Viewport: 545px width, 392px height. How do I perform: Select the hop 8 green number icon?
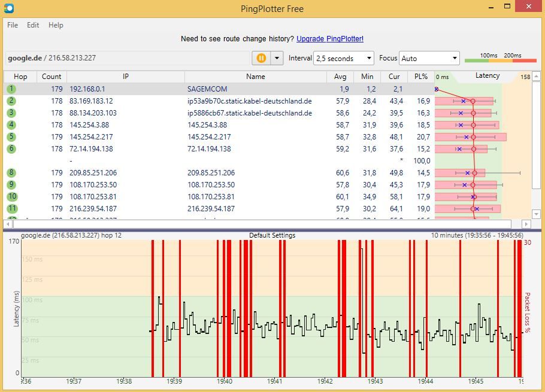pyautogui.click(x=11, y=172)
